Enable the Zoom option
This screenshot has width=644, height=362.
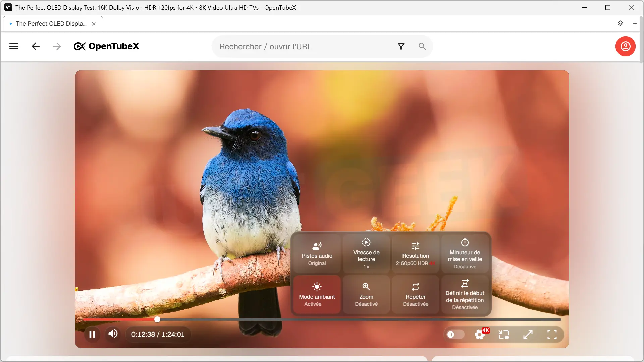366,295
